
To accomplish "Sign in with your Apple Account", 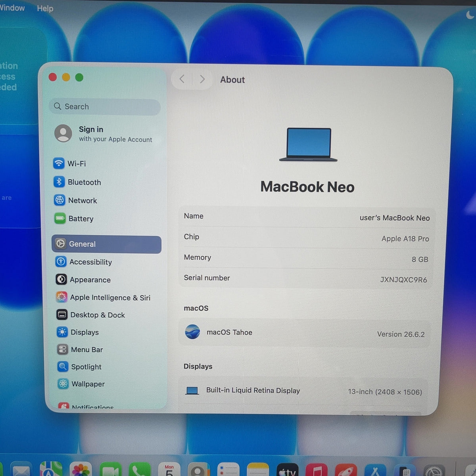I will tap(104, 134).
